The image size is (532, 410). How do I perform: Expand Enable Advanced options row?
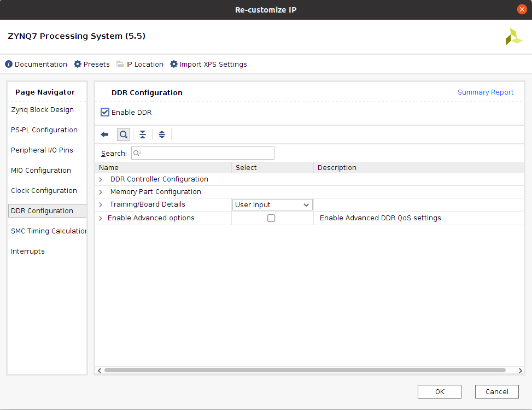pos(101,218)
